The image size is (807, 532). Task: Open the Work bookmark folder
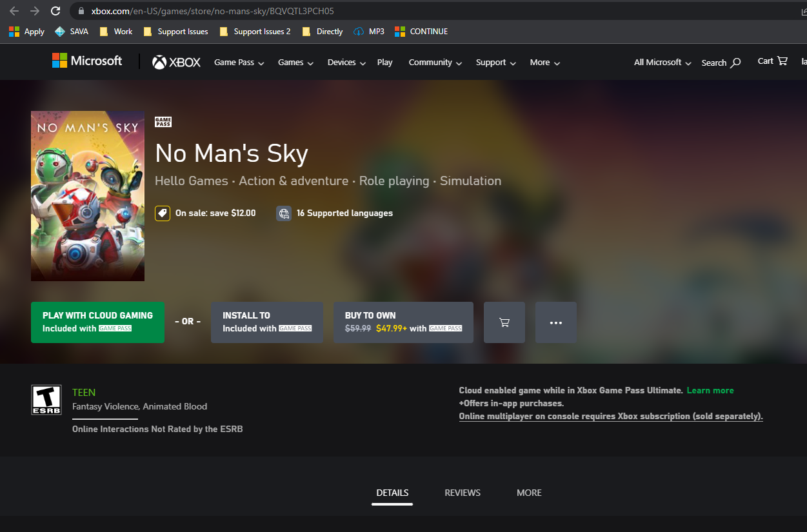click(116, 32)
